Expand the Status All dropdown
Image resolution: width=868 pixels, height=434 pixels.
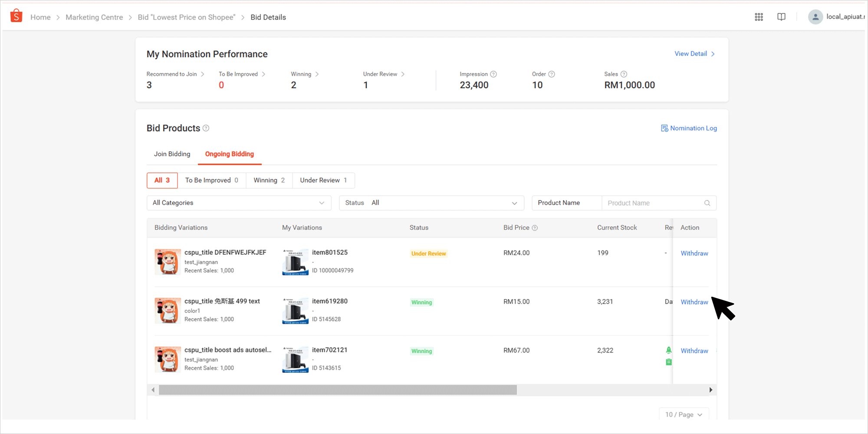(431, 203)
